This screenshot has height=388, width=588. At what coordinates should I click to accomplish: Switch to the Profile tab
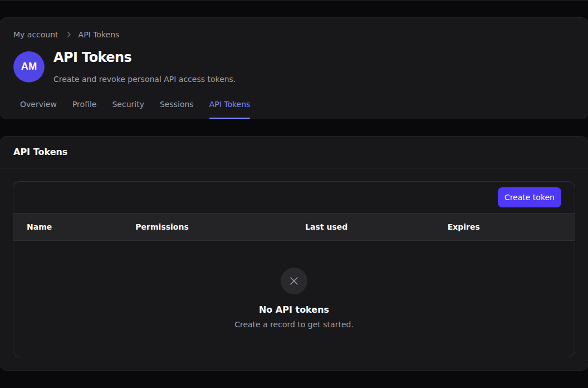click(x=85, y=104)
